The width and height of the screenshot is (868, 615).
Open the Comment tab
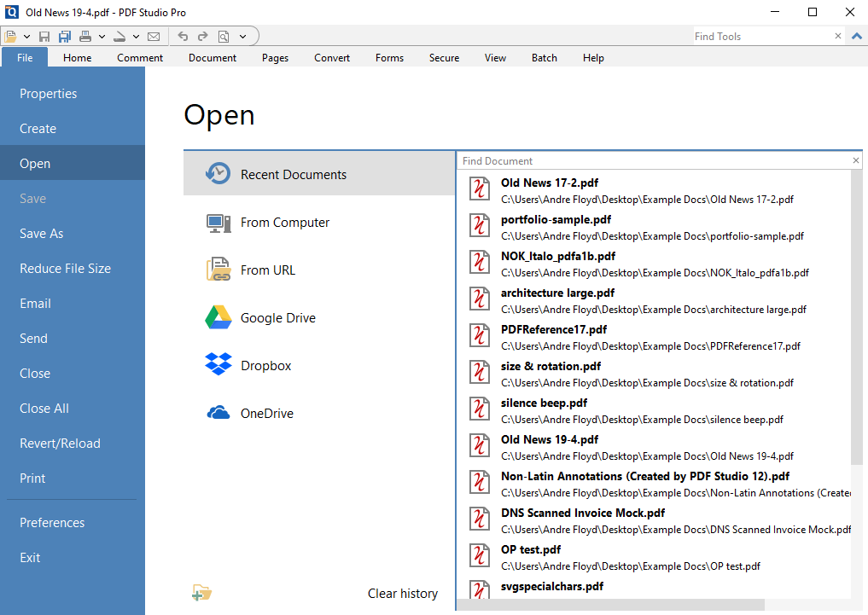click(140, 57)
